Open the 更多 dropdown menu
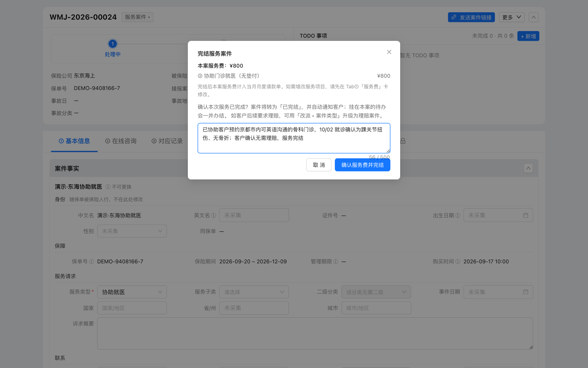The height and width of the screenshot is (368, 588). pos(512,17)
